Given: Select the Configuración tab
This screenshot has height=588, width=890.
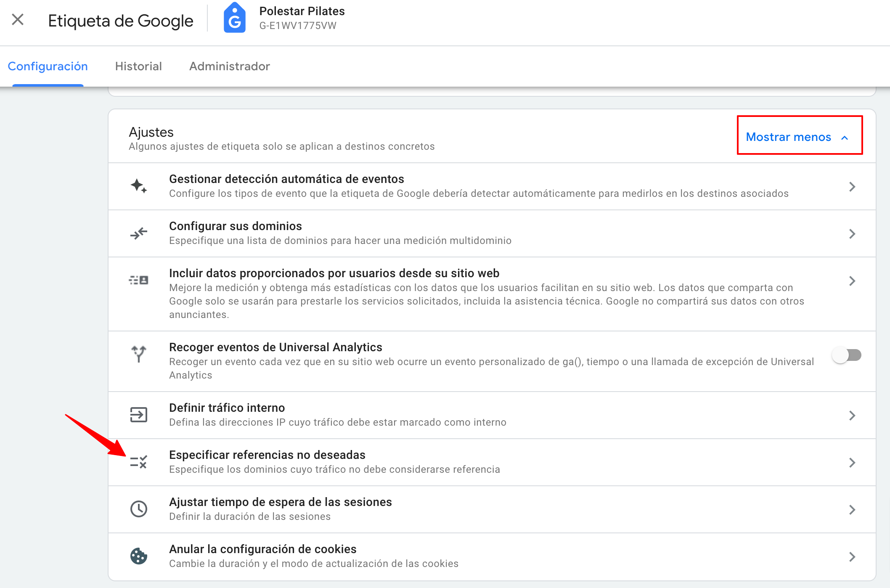Looking at the screenshot, I should [48, 66].
